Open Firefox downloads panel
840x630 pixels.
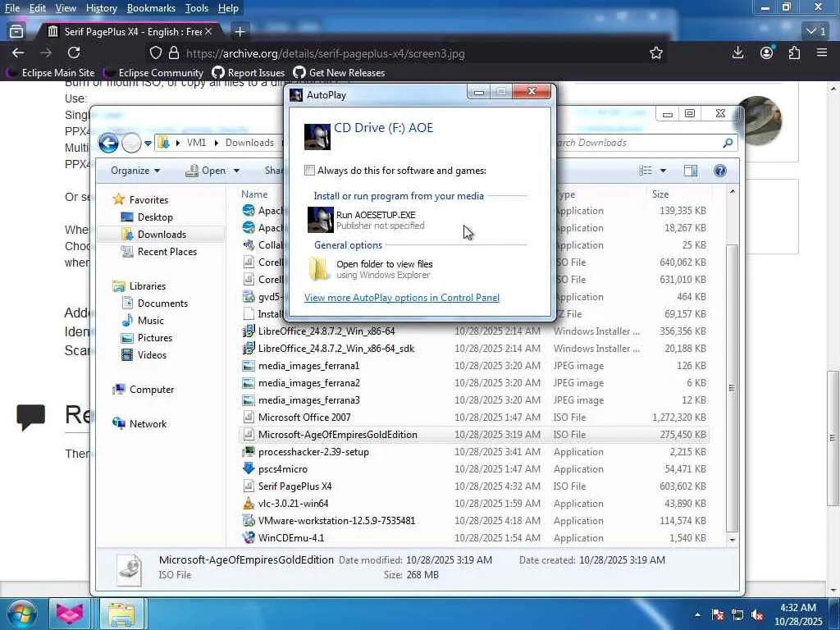pyautogui.click(x=737, y=52)
